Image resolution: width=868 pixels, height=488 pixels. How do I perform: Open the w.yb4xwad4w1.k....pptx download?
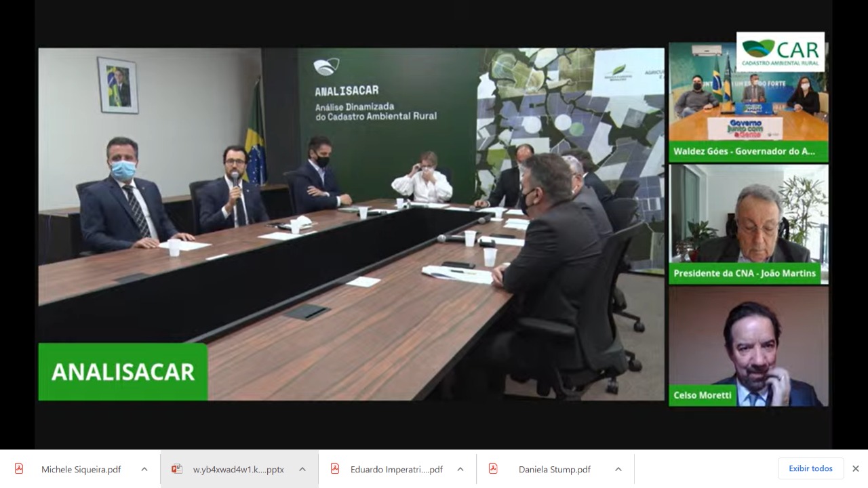coord(238,469)
